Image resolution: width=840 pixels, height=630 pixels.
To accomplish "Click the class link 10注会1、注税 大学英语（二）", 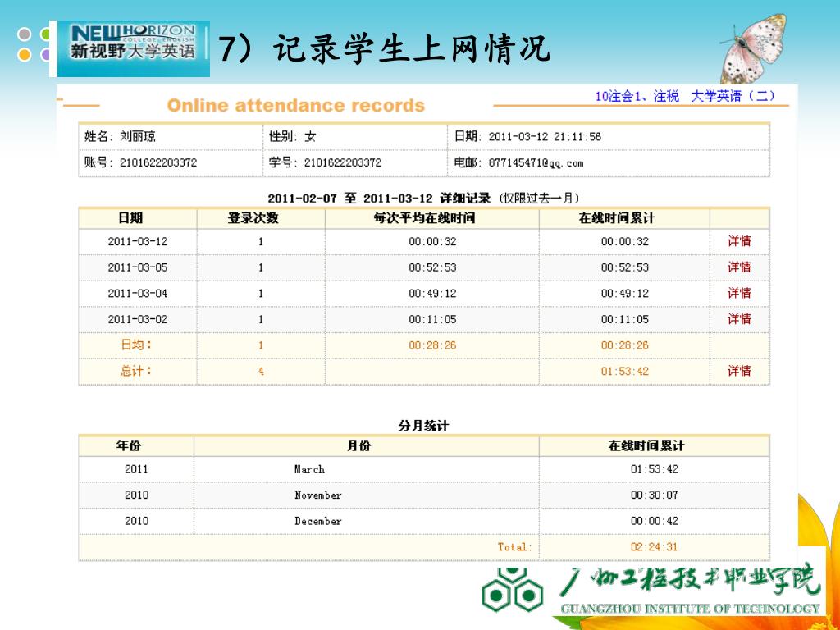I will [685, 97].
